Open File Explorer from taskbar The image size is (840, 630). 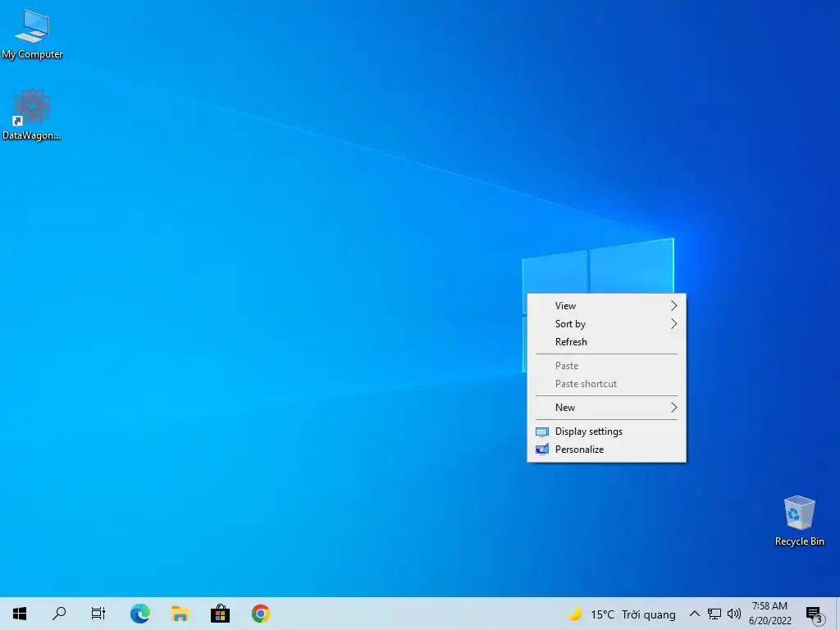180,614
